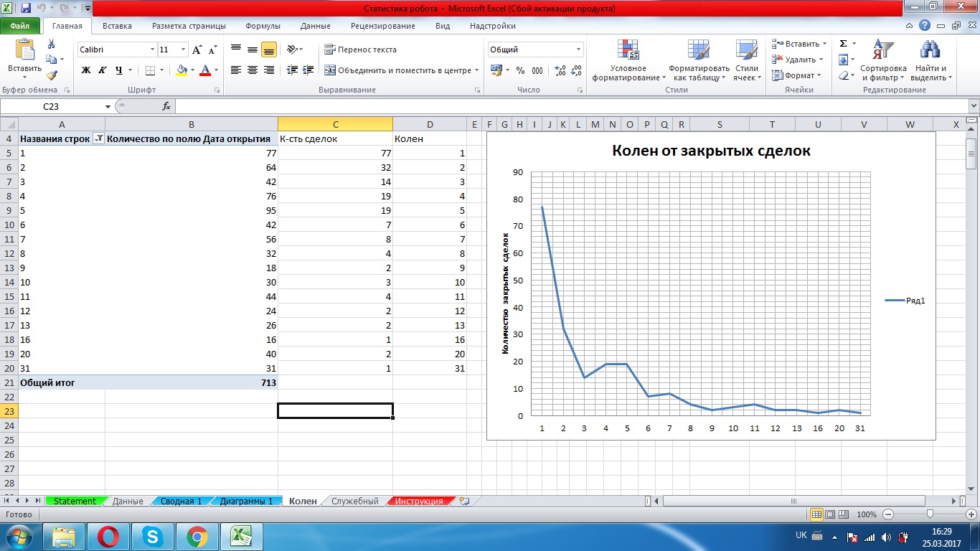This screenshot has height=551, width=980.
Task: Click the zoom slider handle
Action: pos(930,514)
